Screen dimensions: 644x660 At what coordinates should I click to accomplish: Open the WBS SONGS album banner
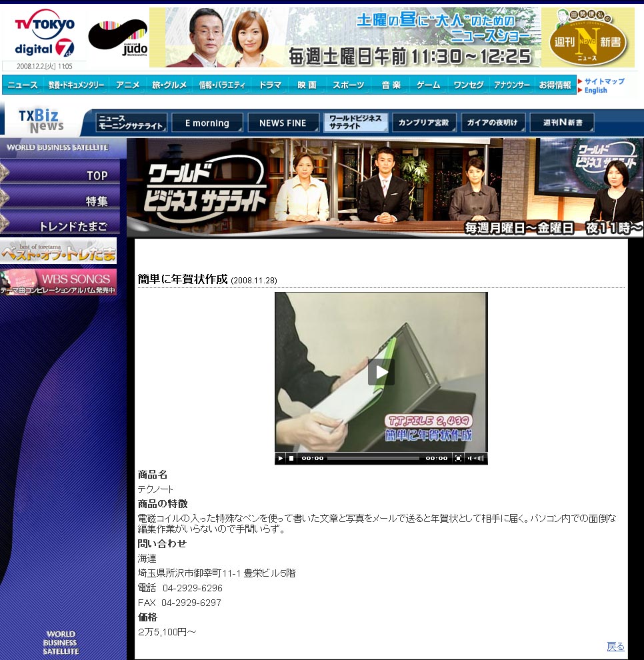point(58,282)
